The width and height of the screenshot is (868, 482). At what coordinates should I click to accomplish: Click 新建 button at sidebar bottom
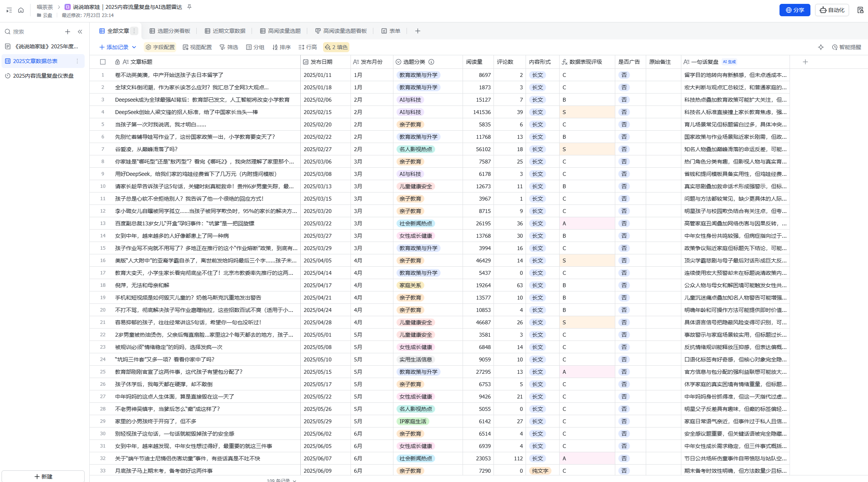43,476
